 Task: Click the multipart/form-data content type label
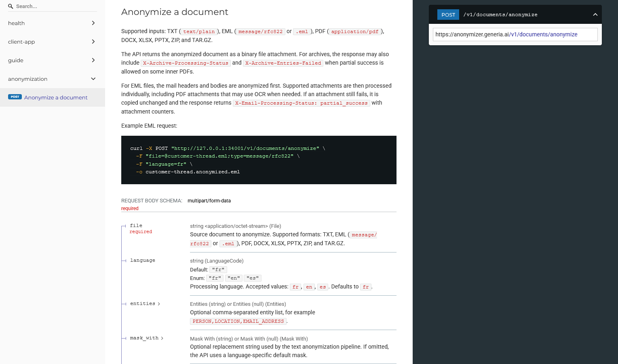pos(209,201)
